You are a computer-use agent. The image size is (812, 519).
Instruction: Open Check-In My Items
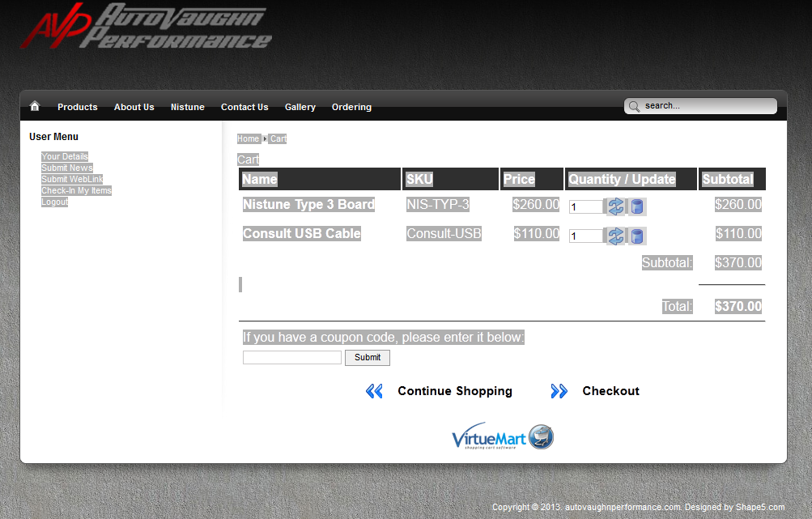tap(76, 190)
